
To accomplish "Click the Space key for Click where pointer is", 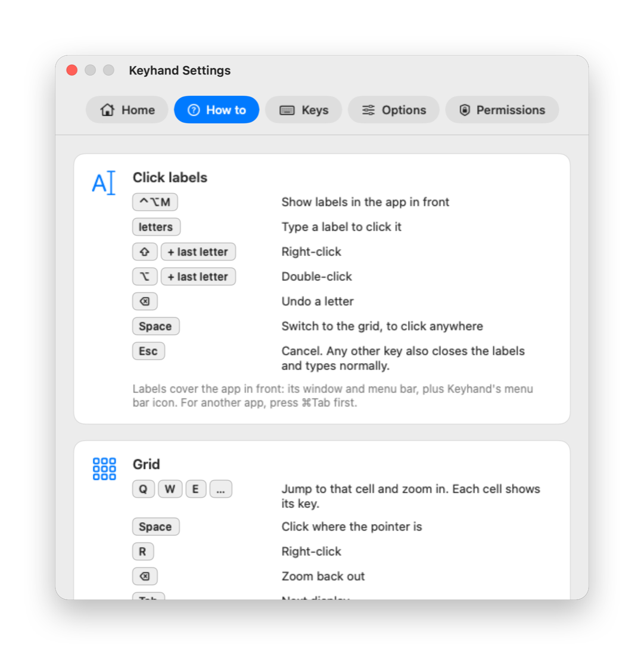I will pyautogui.click(x=156, y=527).
